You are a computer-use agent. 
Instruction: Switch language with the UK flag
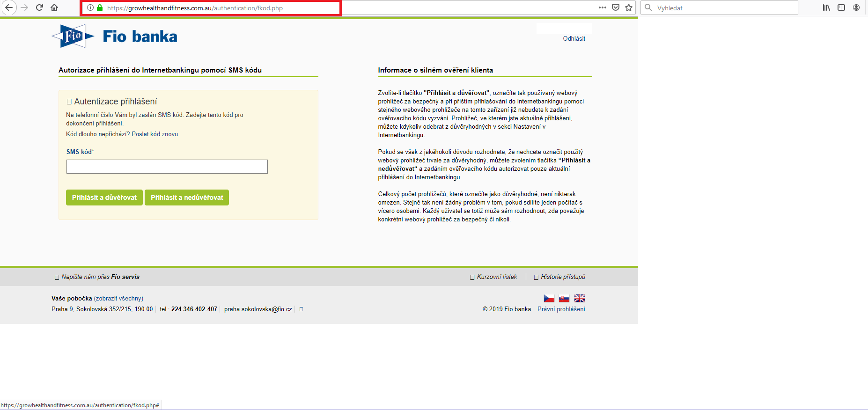(x=580, y=298)
